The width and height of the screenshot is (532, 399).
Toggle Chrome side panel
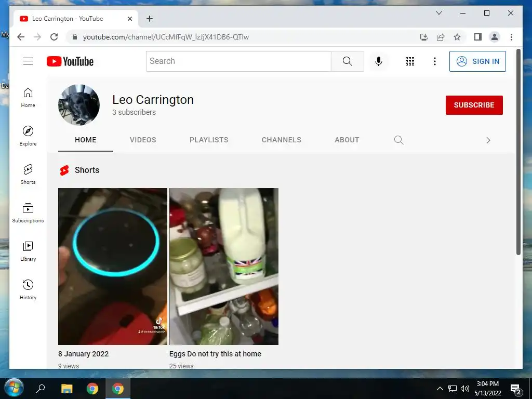(x=478, y=37)
